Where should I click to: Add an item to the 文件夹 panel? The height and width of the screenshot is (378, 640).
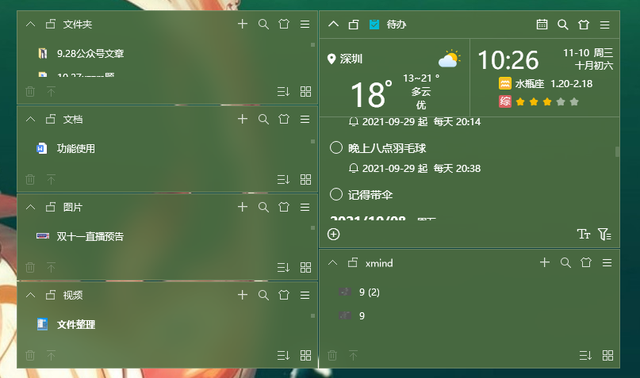(242, 24)
